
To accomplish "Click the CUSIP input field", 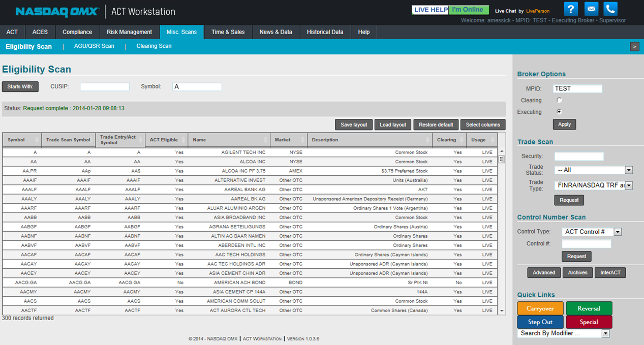I will pyautogui.click(x=105, y=87).
